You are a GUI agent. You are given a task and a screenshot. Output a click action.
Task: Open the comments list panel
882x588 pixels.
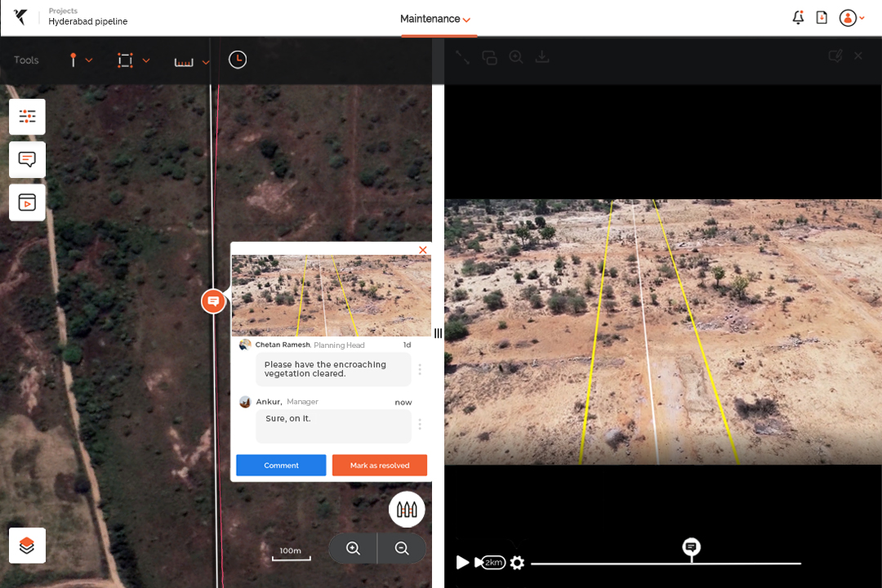point(27,159)
